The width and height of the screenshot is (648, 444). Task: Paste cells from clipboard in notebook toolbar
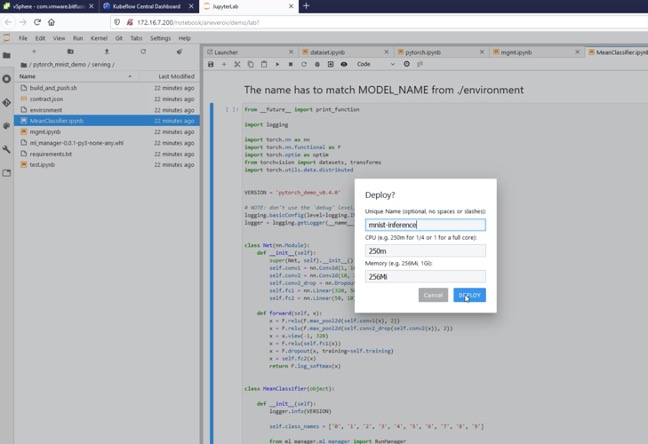(264, 64)
